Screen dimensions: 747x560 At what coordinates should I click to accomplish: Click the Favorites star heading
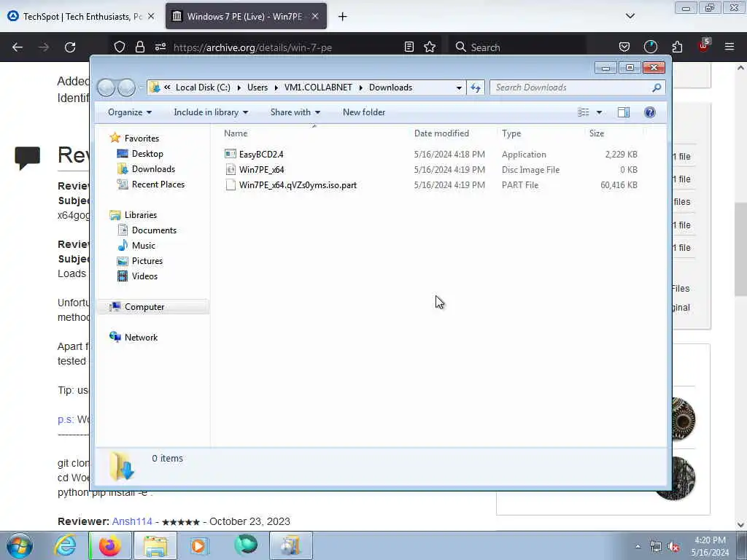point(142,138)
